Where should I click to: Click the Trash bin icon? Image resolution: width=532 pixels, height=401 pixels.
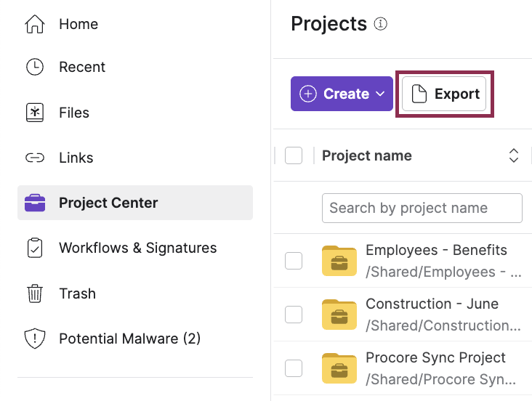pyautogui.click(x=35, y=293)
